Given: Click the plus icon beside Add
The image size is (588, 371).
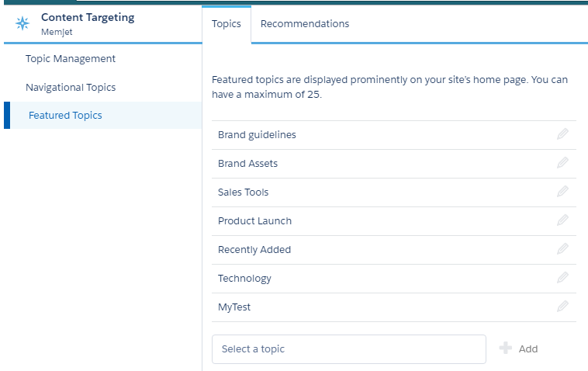Looking at the screenshot, I should coord(506,348).
